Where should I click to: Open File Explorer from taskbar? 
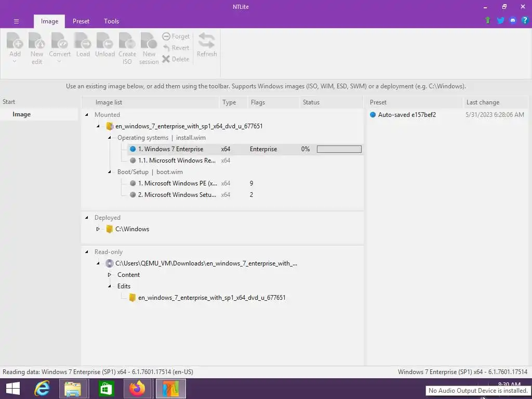pyautogui.click(x=73, y=389)
